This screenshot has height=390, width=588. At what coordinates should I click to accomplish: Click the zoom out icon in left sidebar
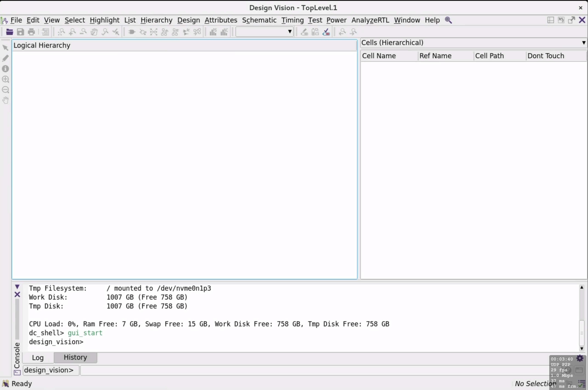tap(6, 90)
